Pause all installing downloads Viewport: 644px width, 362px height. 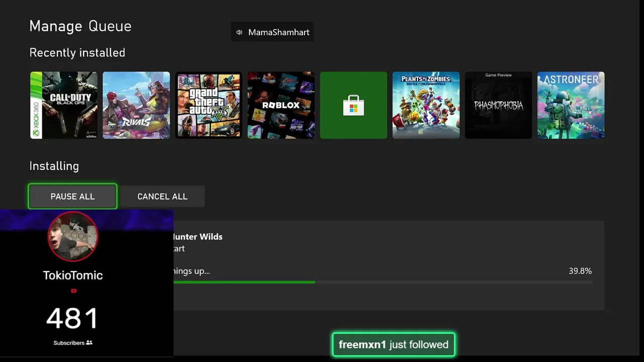pos(72,196)
